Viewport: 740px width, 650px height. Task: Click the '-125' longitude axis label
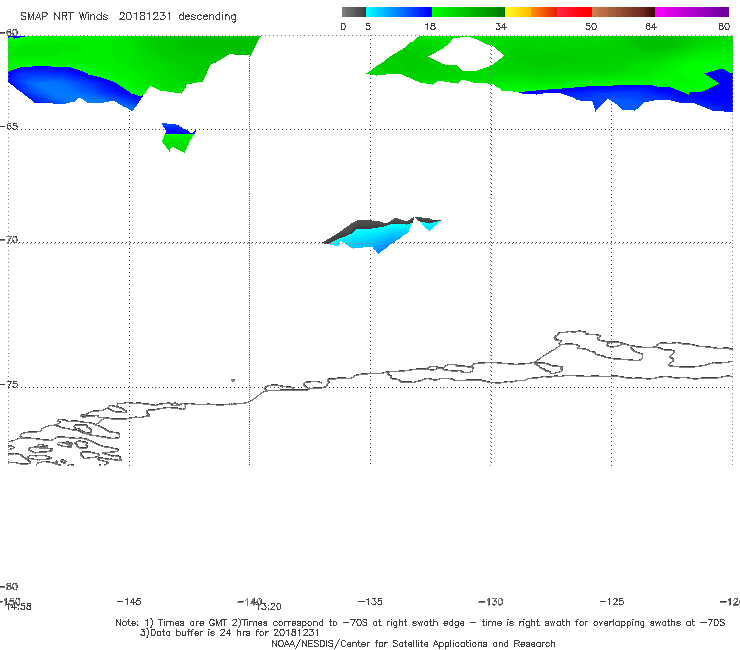pos(612,602)
